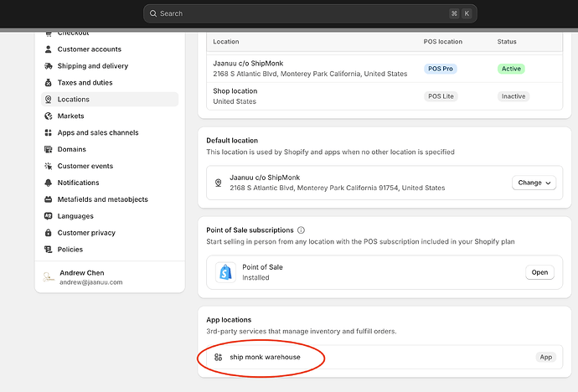Click the andrew@jaanuu.com email text
The height and width of the screenshot is (392, 578).
[91, 282]
